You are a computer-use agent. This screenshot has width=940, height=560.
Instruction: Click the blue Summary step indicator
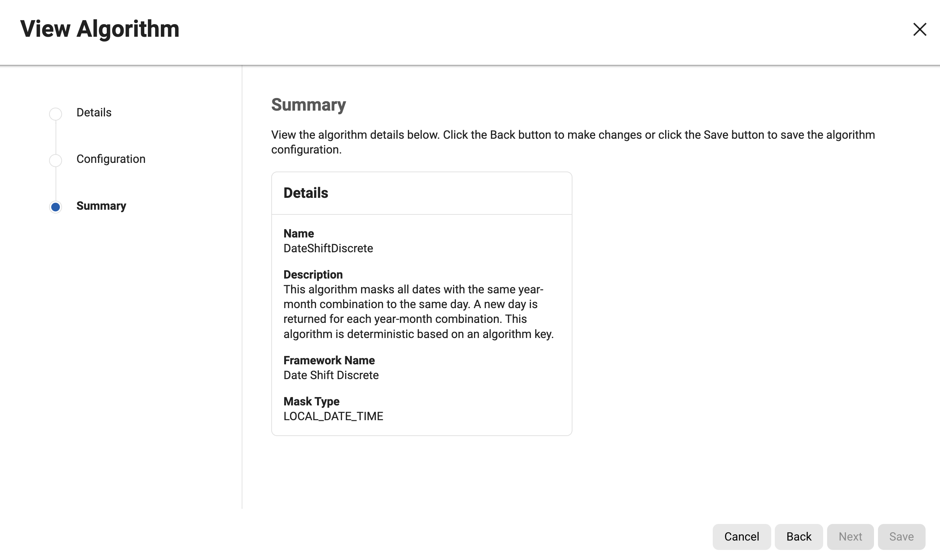(56, 207)
